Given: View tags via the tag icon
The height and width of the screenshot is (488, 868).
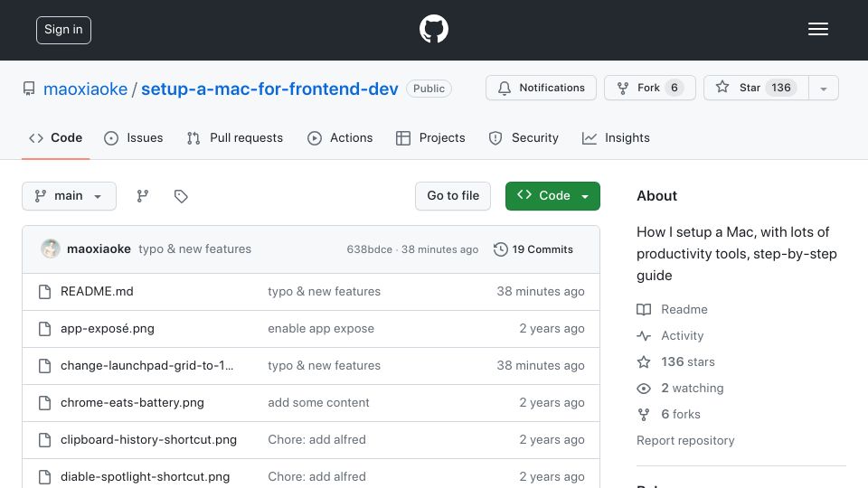Looking at the screenshot, I should pyautogui.click(x=181, y=196).
